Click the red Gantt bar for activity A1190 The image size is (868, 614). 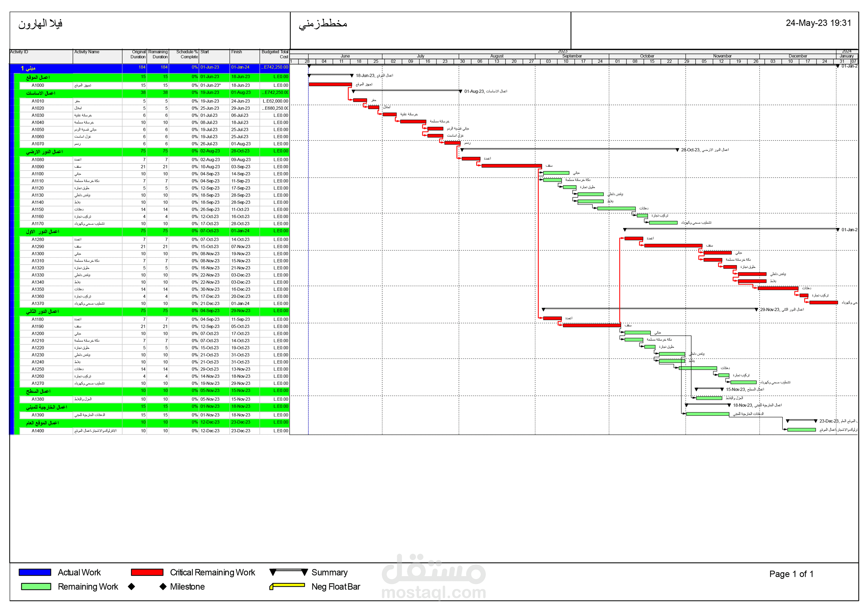(592, 325)
